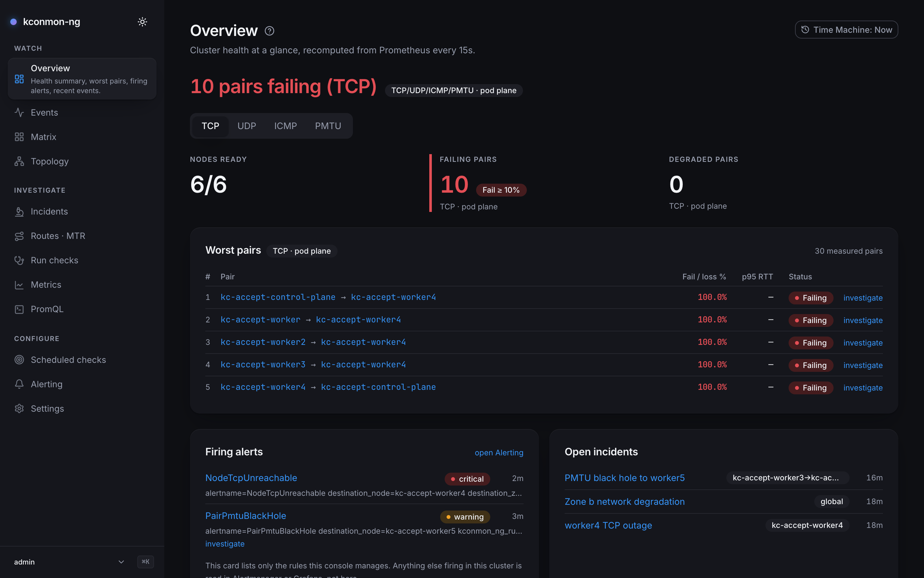Click the Incidents microscope icon

19,211
